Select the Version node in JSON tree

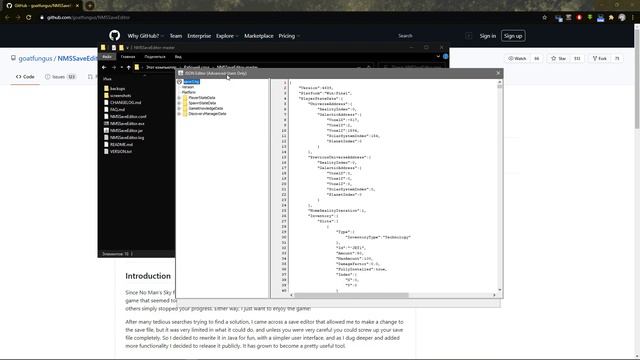coord(188,87)
